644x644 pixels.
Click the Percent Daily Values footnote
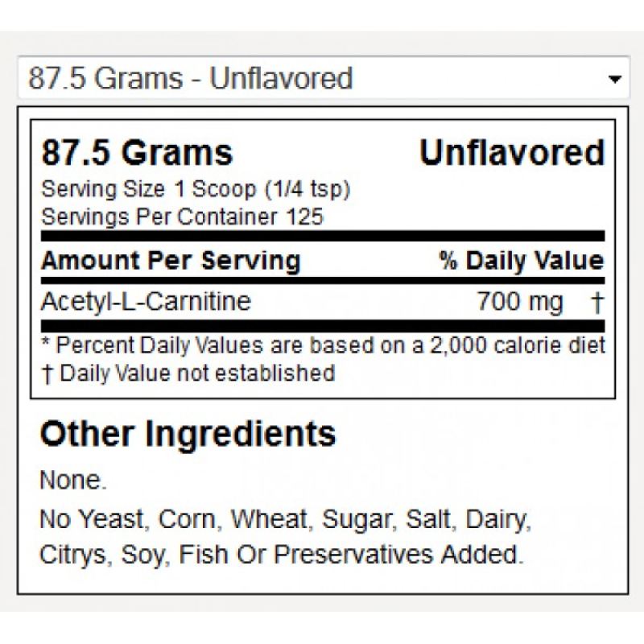click(324, 345)
